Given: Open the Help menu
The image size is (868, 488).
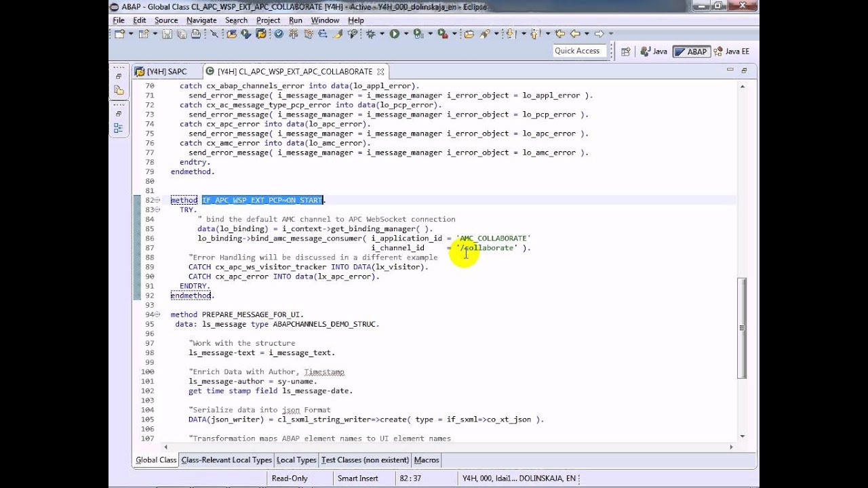Looking at the screenshot, I should 356,20.
